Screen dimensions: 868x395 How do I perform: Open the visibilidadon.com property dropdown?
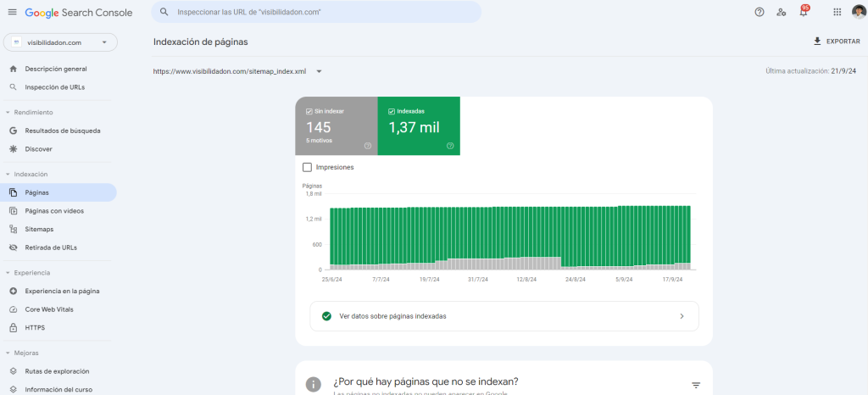click(60, 42)
